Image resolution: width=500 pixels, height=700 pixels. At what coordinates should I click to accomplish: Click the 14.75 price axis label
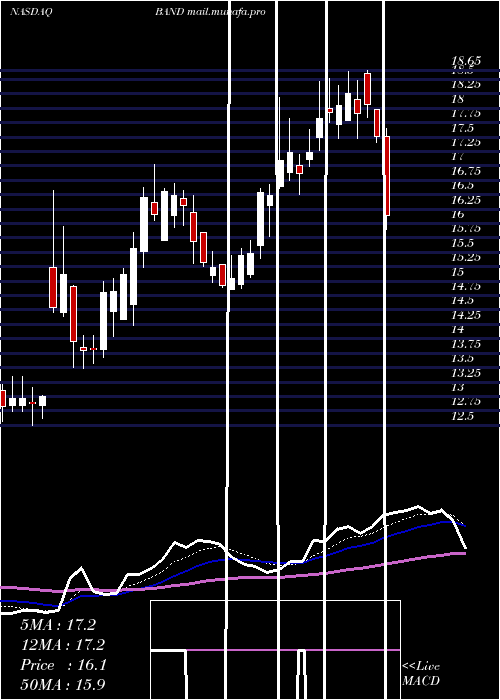[x=466, y=286]
